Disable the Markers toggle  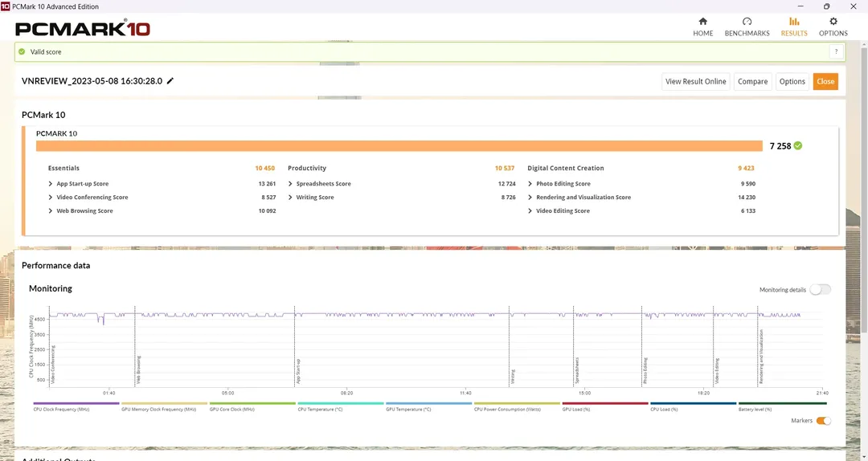pos(823,421)
